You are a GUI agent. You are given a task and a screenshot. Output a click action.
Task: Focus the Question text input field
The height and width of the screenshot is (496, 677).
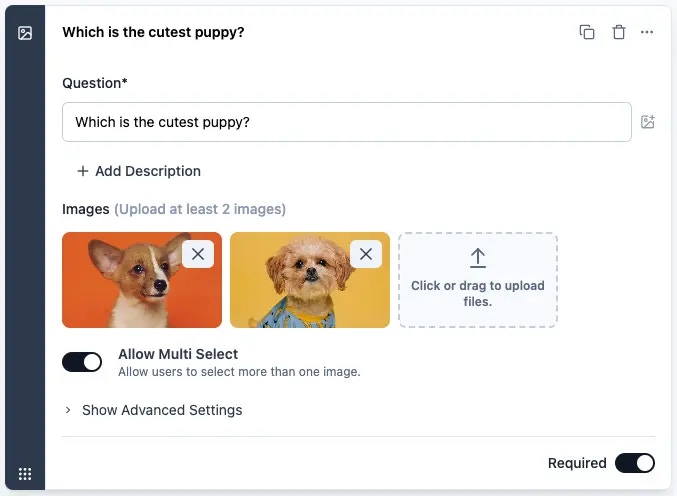347,122
